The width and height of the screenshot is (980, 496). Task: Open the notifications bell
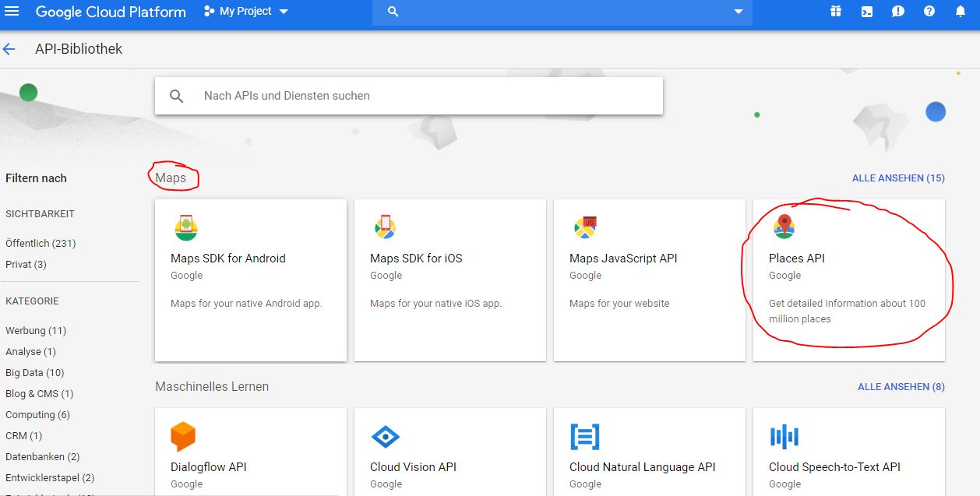tap(961, 12)
